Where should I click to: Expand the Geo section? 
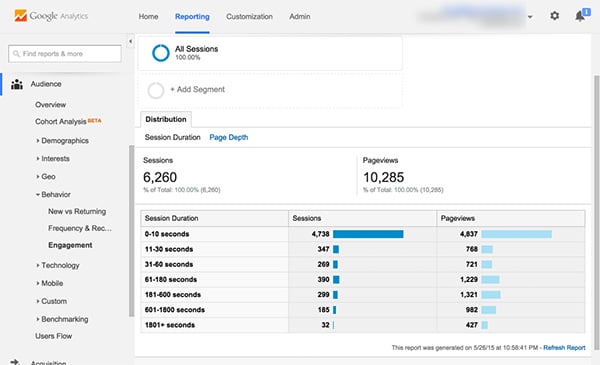click(x=46, y=176)
